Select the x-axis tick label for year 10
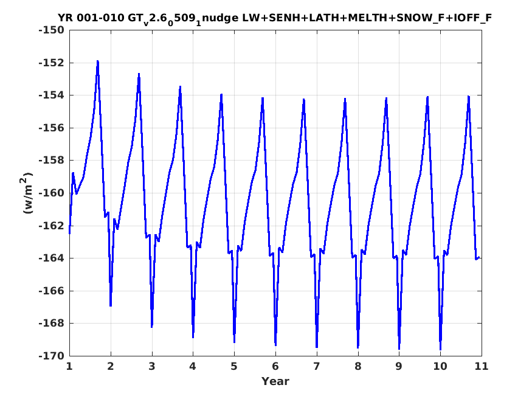This screenshot has height=399, width=532. (x=440, y=366)
